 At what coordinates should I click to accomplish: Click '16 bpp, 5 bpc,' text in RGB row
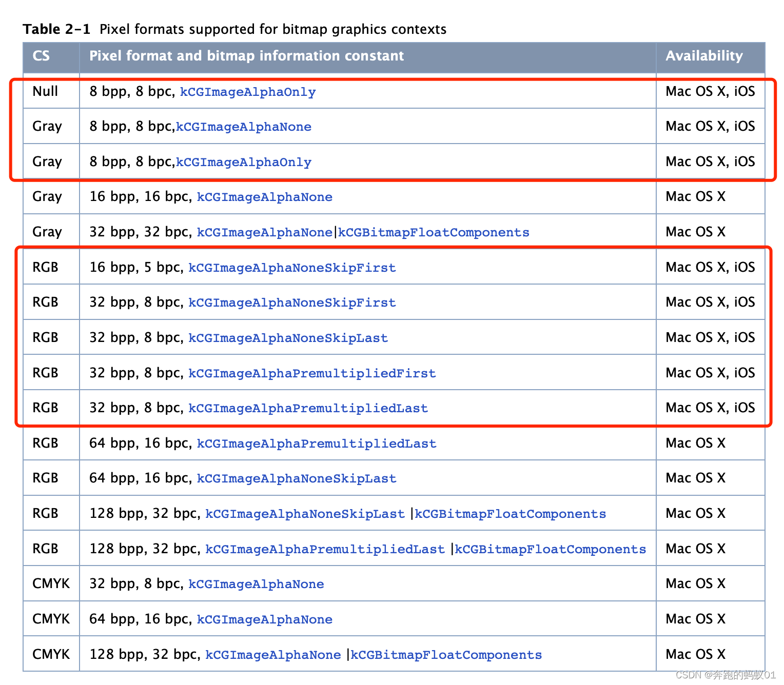(x=136, y=268)
